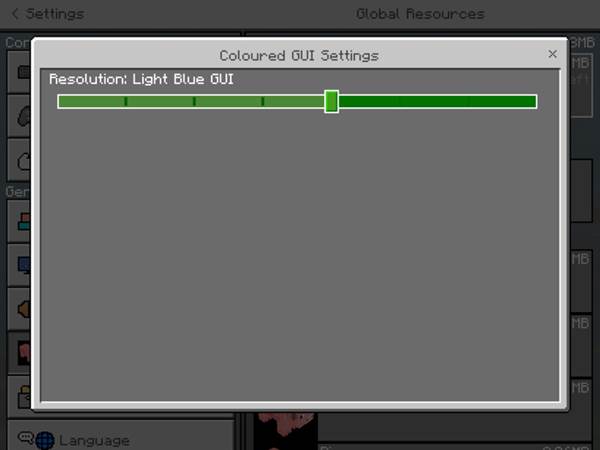Click the far left end of resolution slider
The height and width of the screenshot is (450, 600).
[61, 101]
